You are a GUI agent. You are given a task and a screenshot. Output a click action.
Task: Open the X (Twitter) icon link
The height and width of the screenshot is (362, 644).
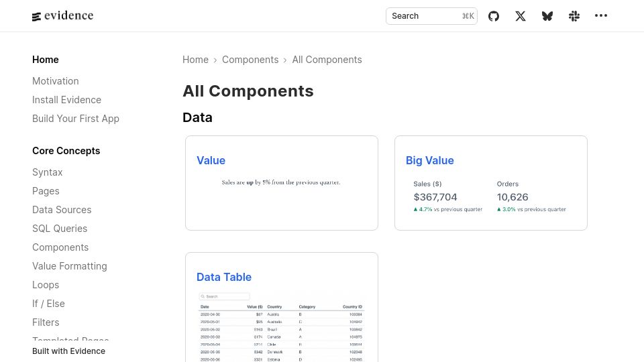[521, 16]
